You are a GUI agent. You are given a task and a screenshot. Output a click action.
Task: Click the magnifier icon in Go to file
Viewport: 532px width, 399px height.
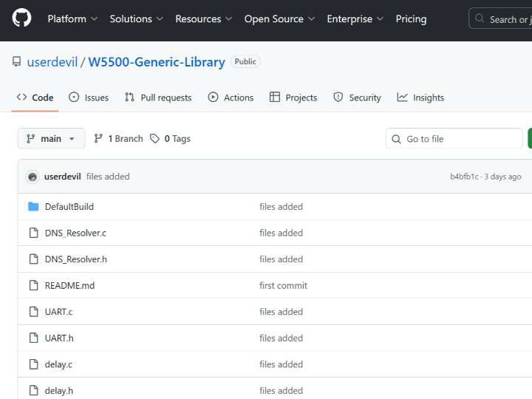[x=397, y=139]
